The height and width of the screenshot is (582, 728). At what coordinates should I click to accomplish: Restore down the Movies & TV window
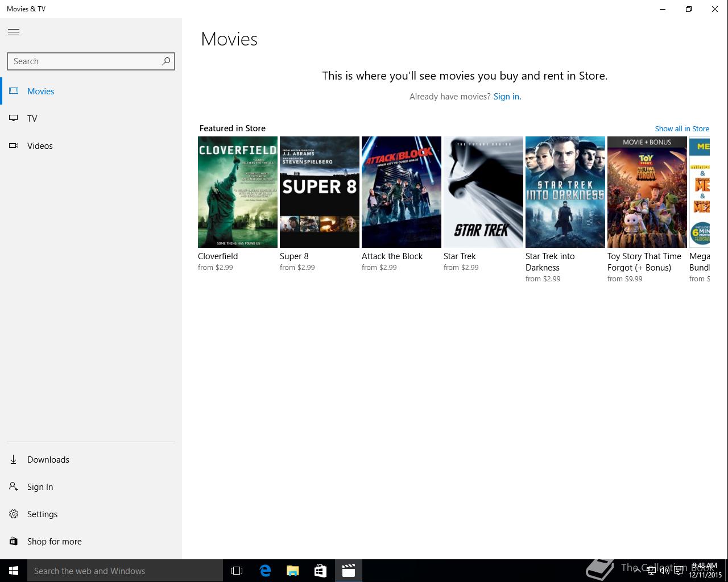[689, 9]
